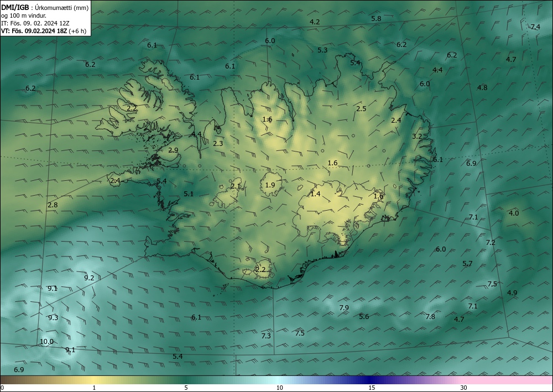Click the 4.0 value on the map

[x=514, y=213]
